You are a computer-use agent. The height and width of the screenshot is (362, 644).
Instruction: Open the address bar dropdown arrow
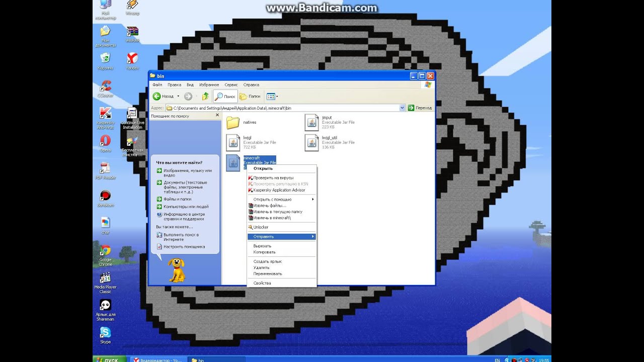(x=402, y=108)
